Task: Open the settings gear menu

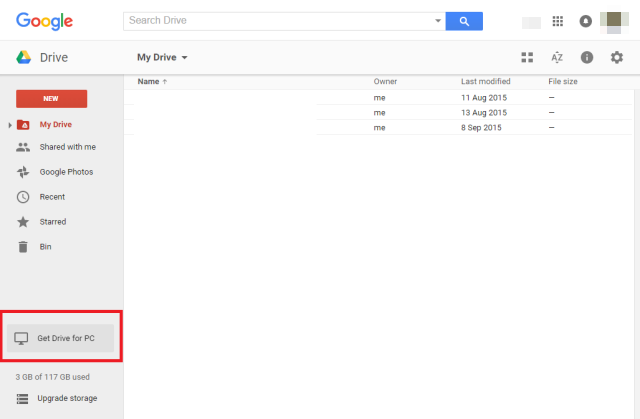Action: (617, 57)
